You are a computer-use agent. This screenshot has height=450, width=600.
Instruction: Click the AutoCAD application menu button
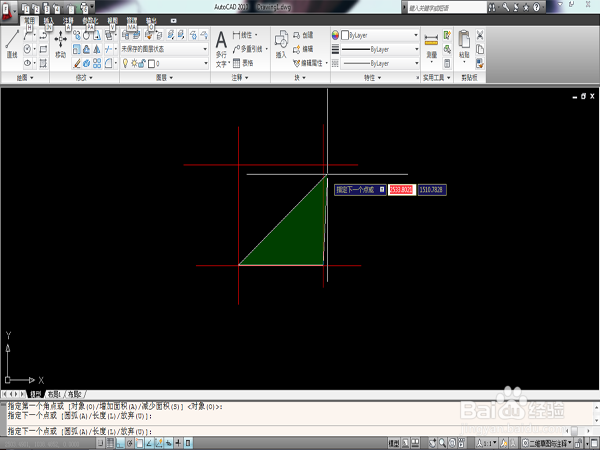tap(7, 11)
